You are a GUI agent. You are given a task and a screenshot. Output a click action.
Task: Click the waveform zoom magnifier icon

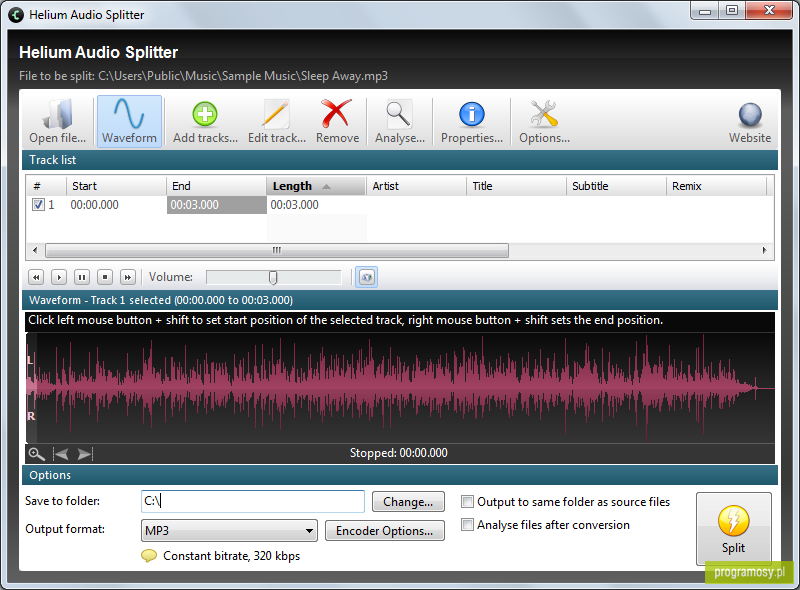coord(36,454)
